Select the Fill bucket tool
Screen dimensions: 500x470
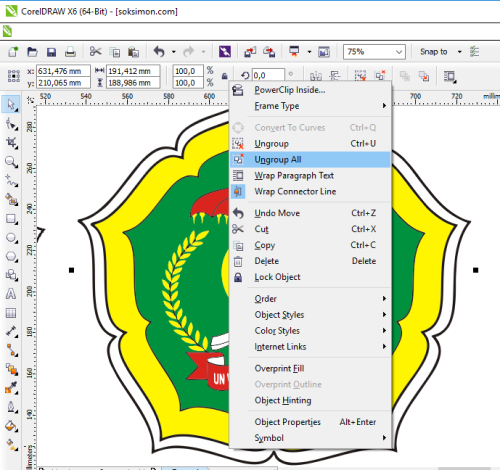[11, 426]
